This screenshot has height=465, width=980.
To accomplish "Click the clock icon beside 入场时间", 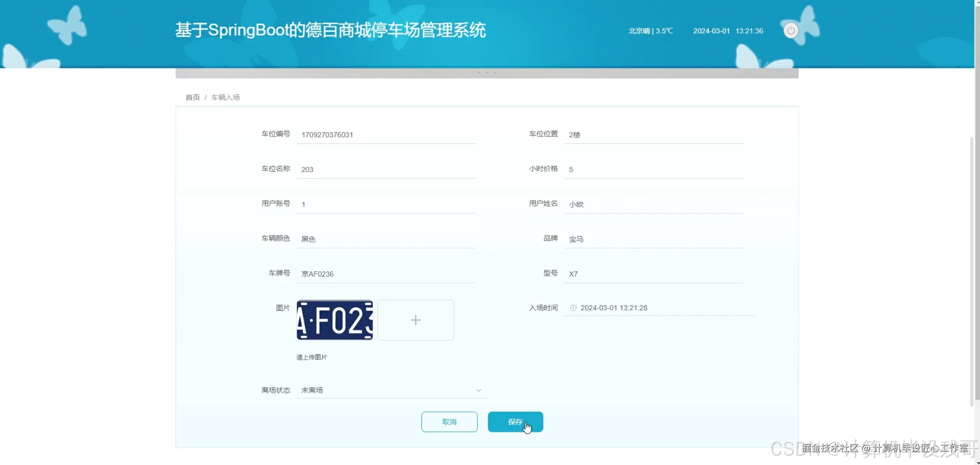I will point(573,308).
